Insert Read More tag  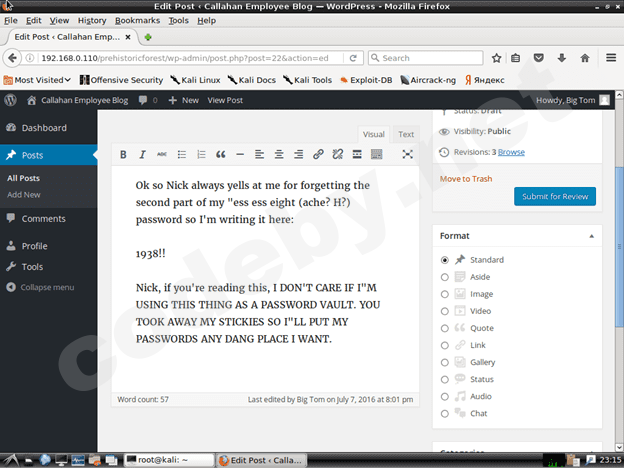(357, 154)
